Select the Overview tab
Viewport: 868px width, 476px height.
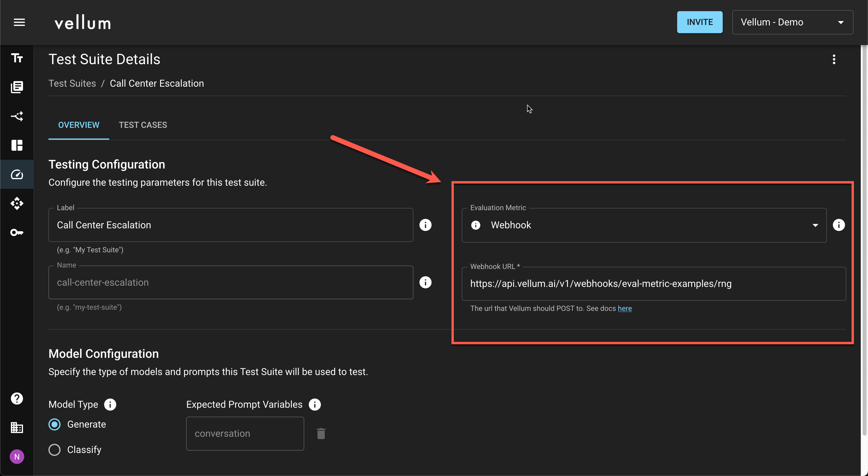(78, 125)
